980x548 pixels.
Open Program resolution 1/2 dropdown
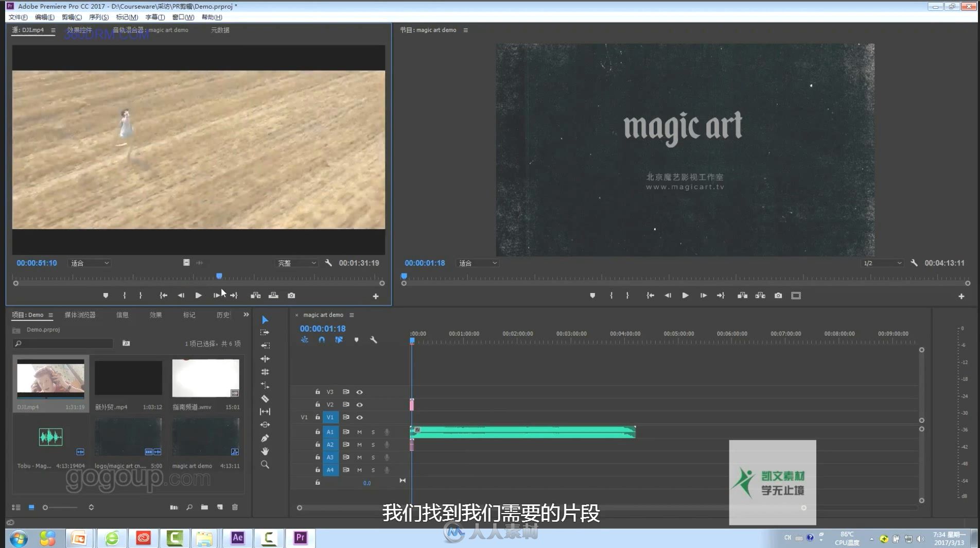[882, 263]
